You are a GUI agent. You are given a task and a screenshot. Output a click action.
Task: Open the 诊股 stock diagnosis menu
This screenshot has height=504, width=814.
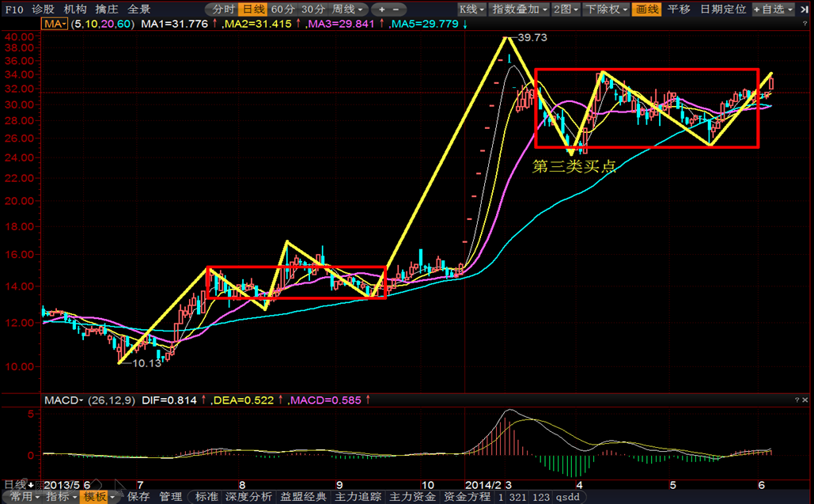(x=43, y=9)
